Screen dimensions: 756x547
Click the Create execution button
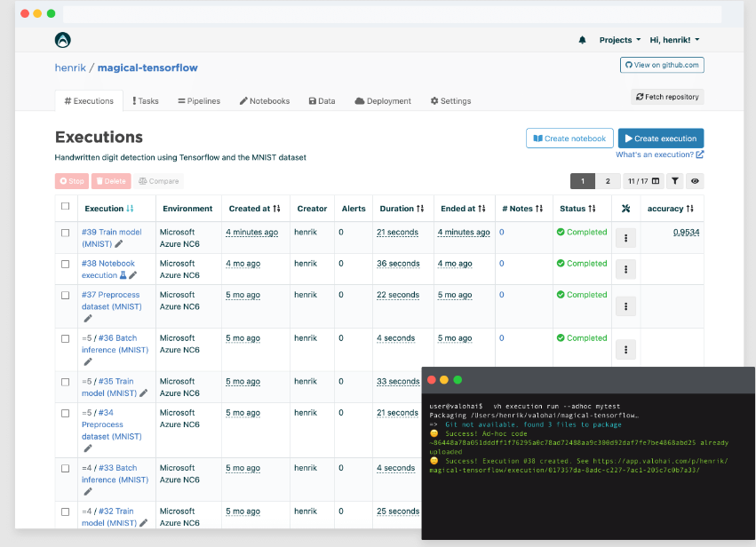pos(661,139)
